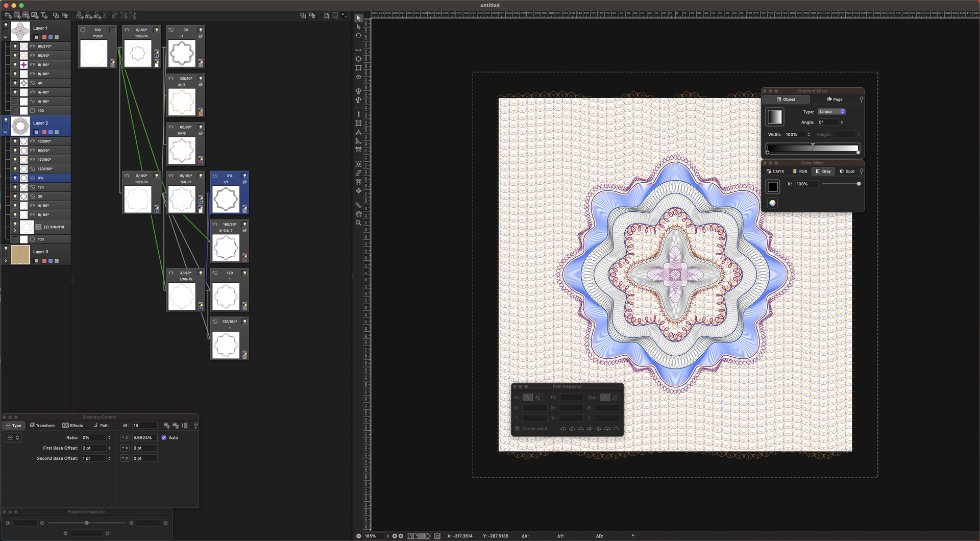Uncheck the Auto checkbox in Excentro Control
The image size is (980, 541).
click(164, 438)
